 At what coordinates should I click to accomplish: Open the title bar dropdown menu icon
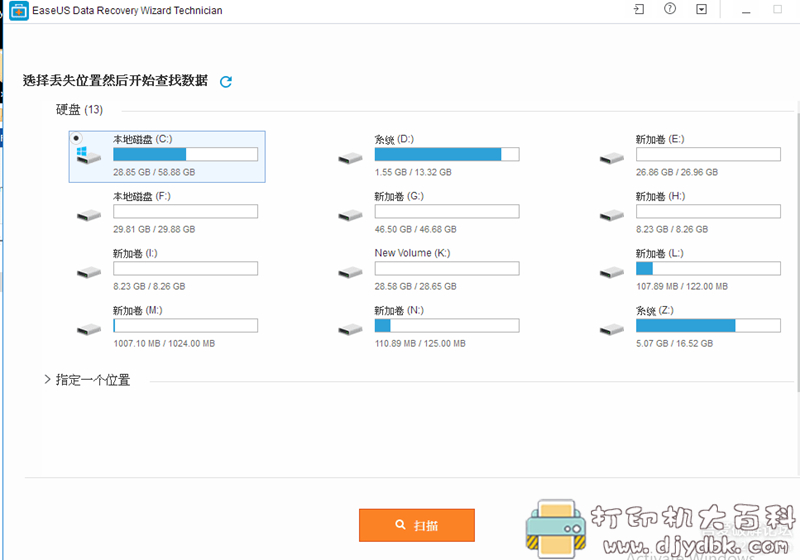702,9
